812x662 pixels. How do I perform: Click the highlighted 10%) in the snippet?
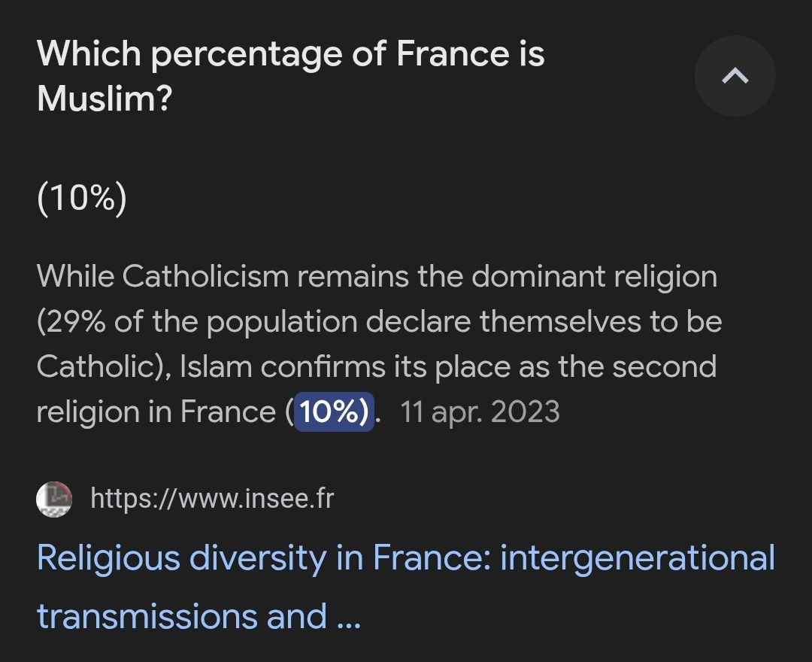pyautogui.click(x=334, y=411)
